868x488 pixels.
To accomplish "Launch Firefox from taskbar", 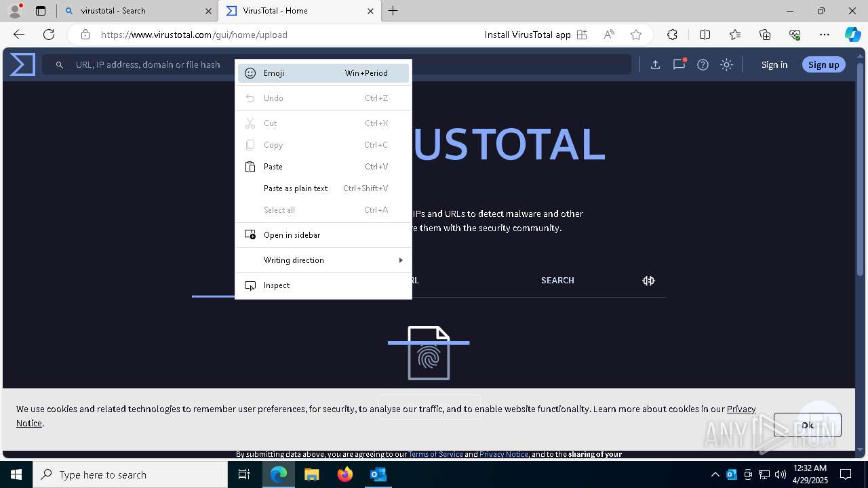I will (x=345, y=474).
